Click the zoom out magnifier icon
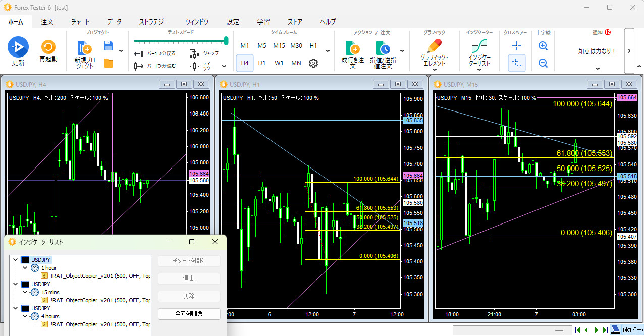 click(543, 63)
